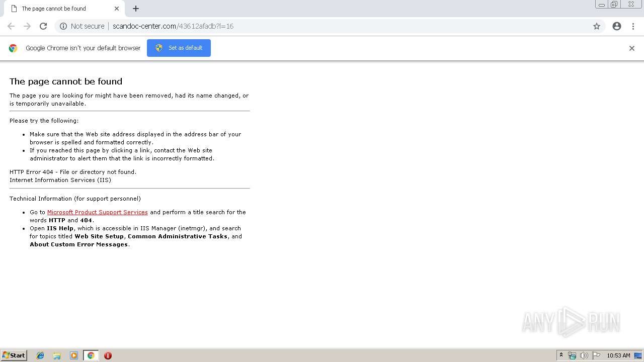The height and width of the screenshot is (362, 644).
Task: Click 'Technical Information (for support personnel)' text
Action: pyautogui.click(x=75, y=199)
